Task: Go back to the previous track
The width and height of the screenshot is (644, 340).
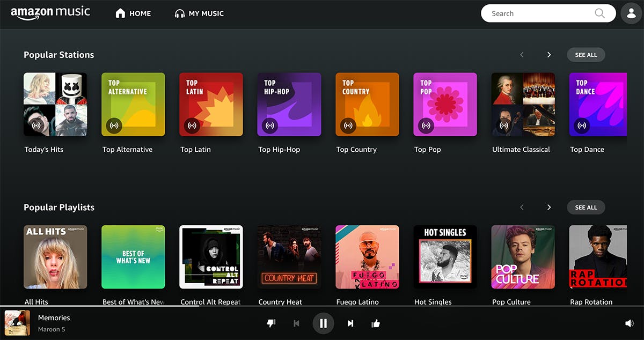Action: click(x=296, y=323)
